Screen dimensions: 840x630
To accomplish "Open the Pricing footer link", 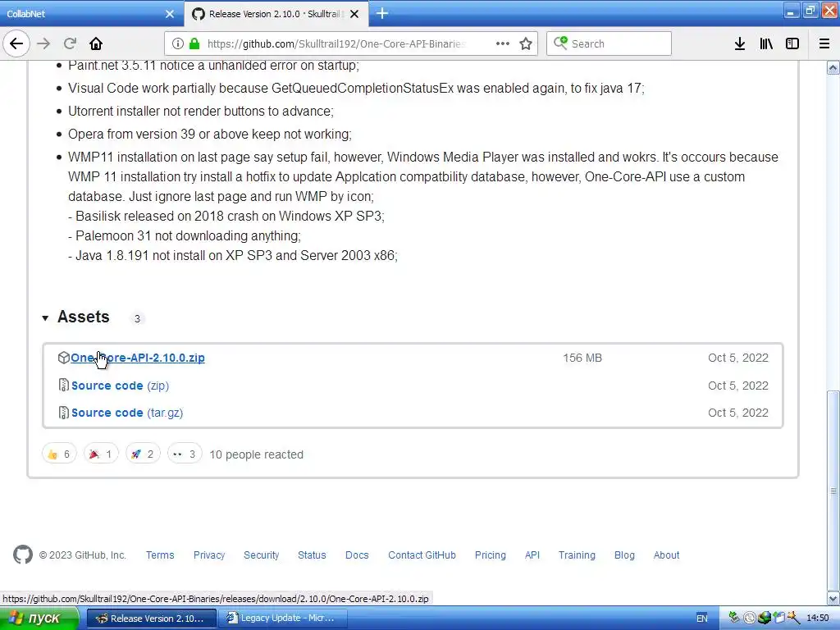I will coord(491,555).
